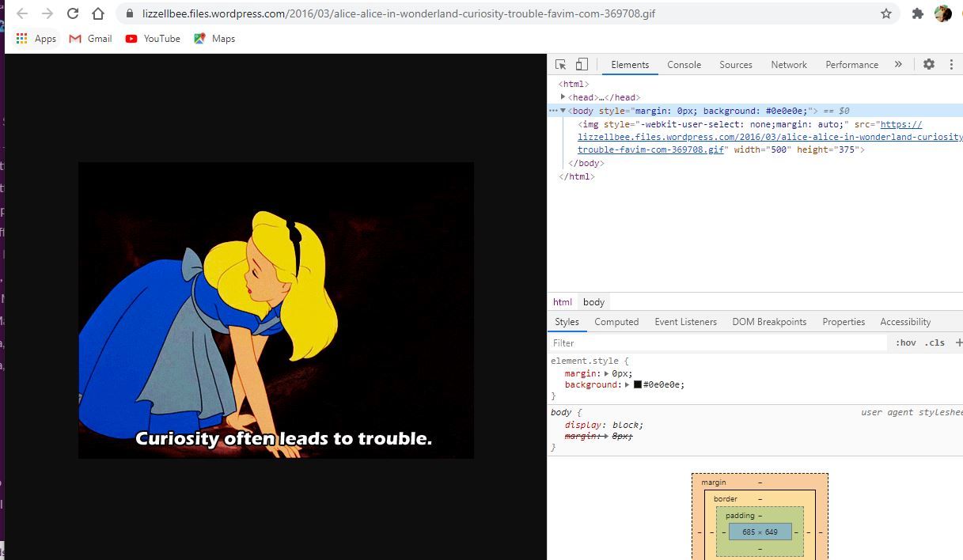The width and height of the screenshot is (963, 560).
Task: Click the page URL in address bar
Action: pyautogui.click(x=399, y=13)
